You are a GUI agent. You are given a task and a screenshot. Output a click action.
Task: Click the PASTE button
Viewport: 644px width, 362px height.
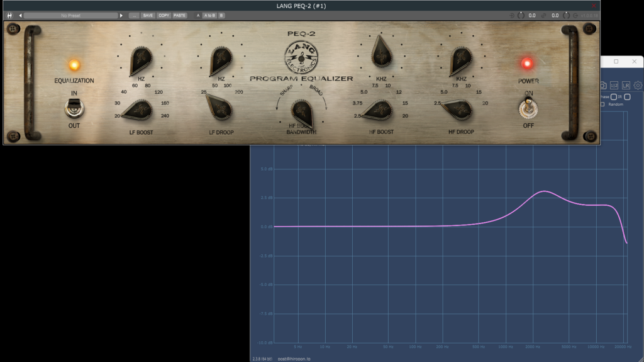coord(179,16)
